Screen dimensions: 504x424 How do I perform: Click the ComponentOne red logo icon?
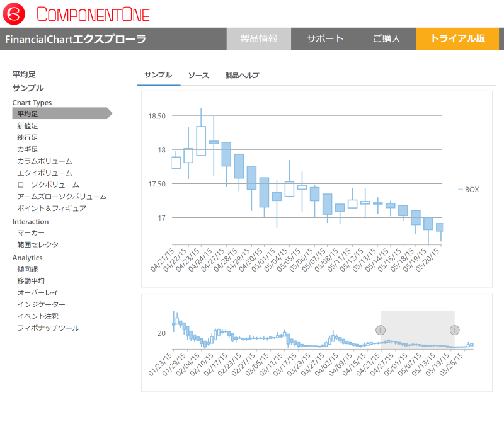(x=14, y=14)
